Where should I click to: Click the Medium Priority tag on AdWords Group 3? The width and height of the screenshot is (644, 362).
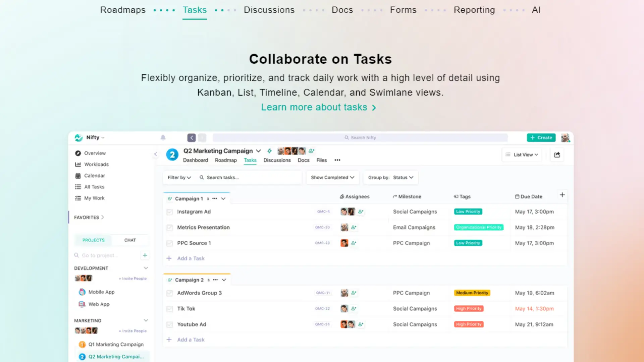[x=472, y=293]
